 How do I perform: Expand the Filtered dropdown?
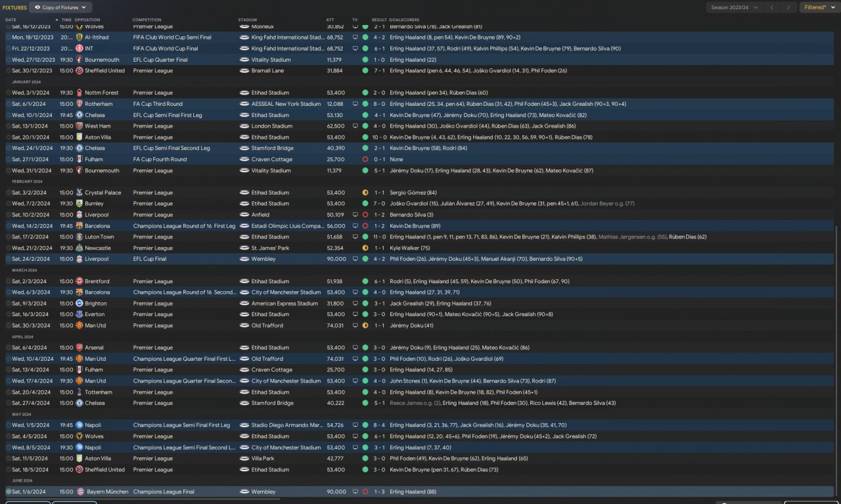(819, 8)
